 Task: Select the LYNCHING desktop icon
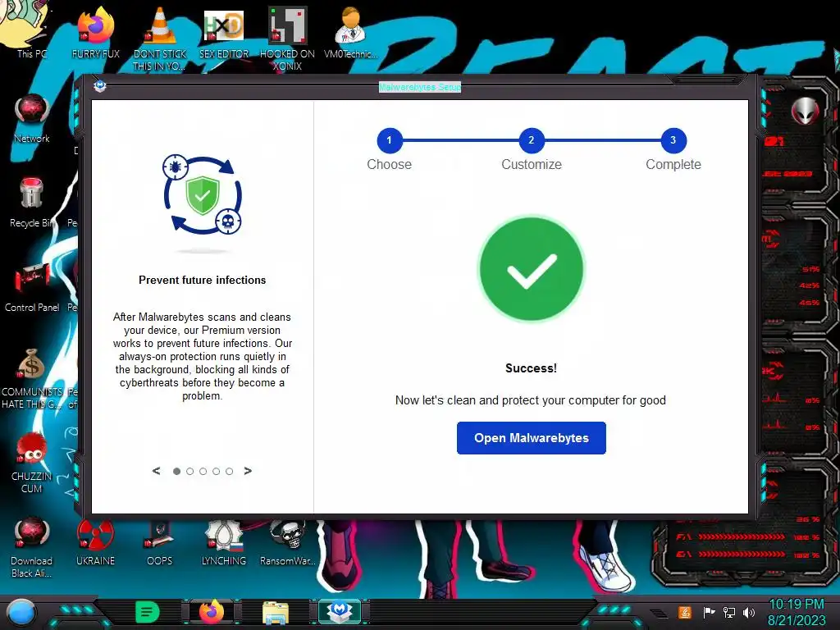(x=224, y=542)
